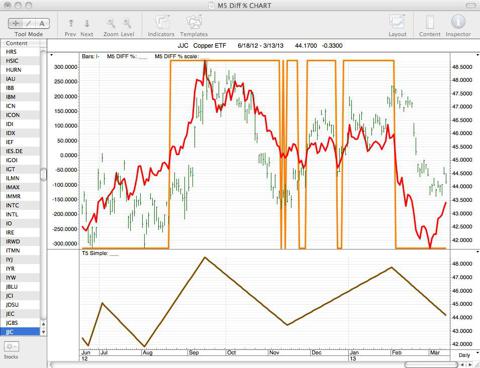
Task: Open the Indicators toolbar button
Action: [x=162, y=23]
